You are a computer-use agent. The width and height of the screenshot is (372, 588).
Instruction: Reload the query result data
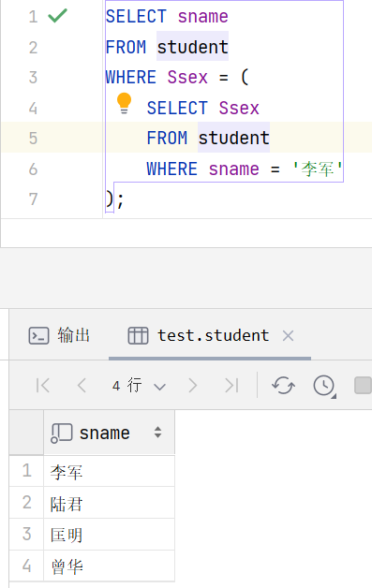(283, 385)
